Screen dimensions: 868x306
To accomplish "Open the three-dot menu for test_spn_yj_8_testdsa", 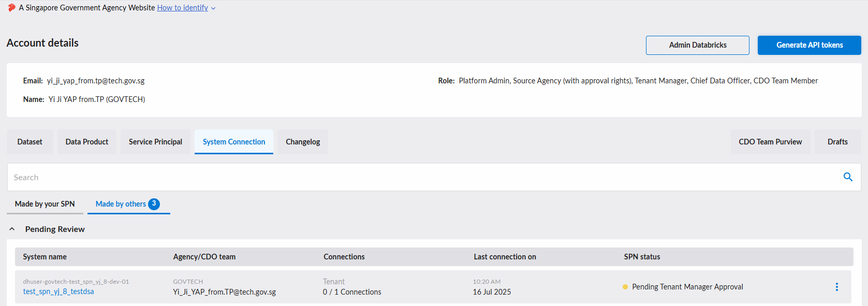I will 836,287.
